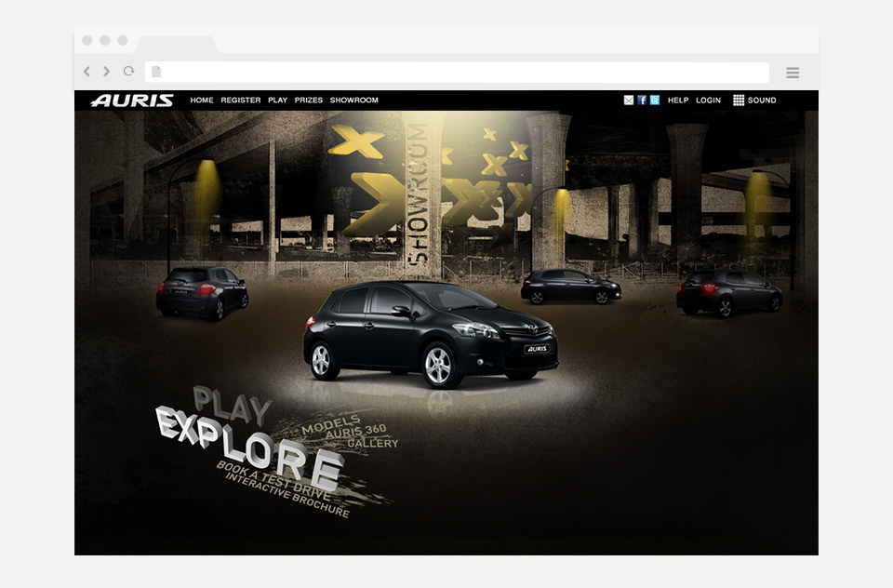Click the page icon in the address bar

(156, 72)
